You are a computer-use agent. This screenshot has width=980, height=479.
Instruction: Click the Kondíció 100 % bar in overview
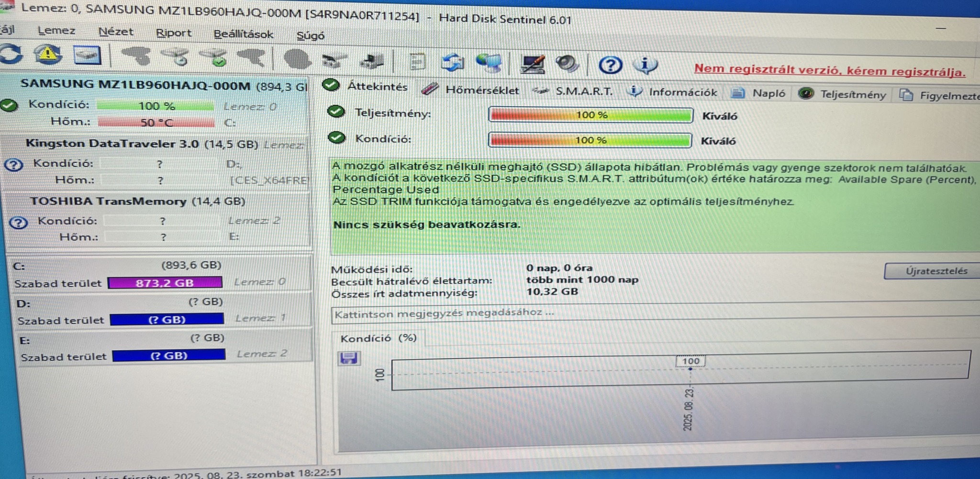click(x=590, y=140)
